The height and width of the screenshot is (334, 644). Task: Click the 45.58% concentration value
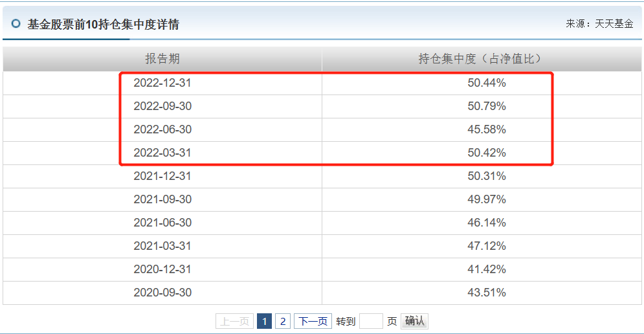[x=486, y=129]
